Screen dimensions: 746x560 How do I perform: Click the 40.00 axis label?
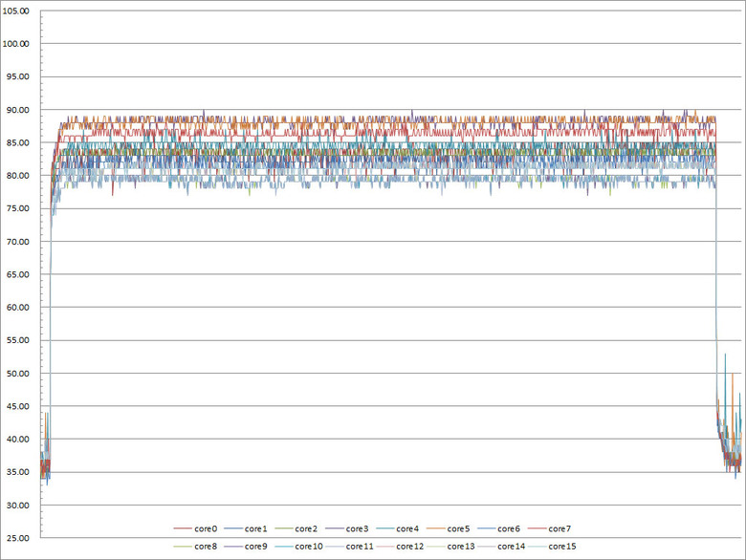[x=17, y=439]
